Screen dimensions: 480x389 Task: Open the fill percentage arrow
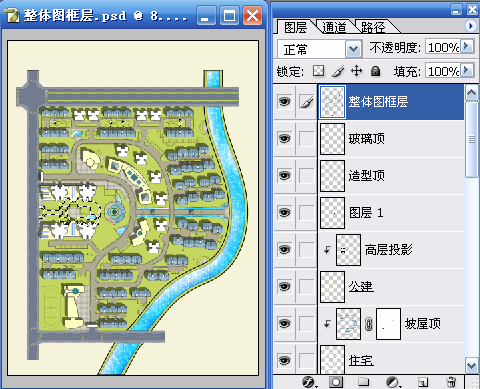467,70
